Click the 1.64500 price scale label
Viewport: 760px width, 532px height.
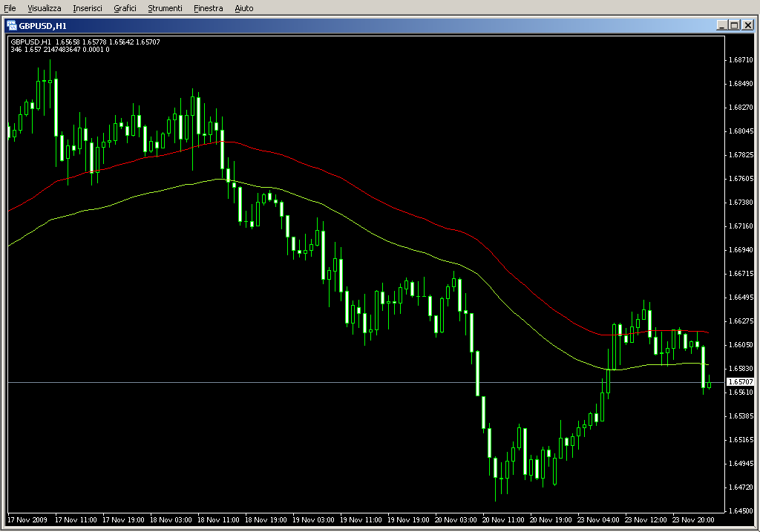click(741, 511)
